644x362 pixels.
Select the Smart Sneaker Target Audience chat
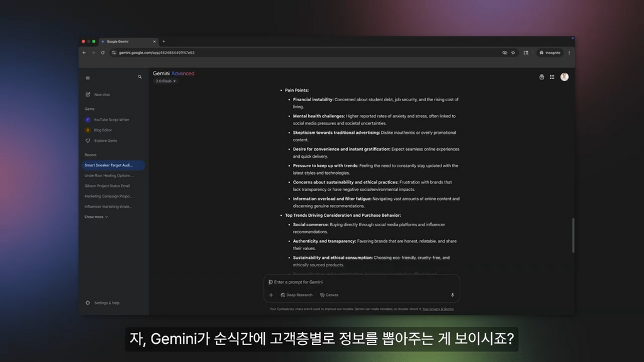pos(113,165)
